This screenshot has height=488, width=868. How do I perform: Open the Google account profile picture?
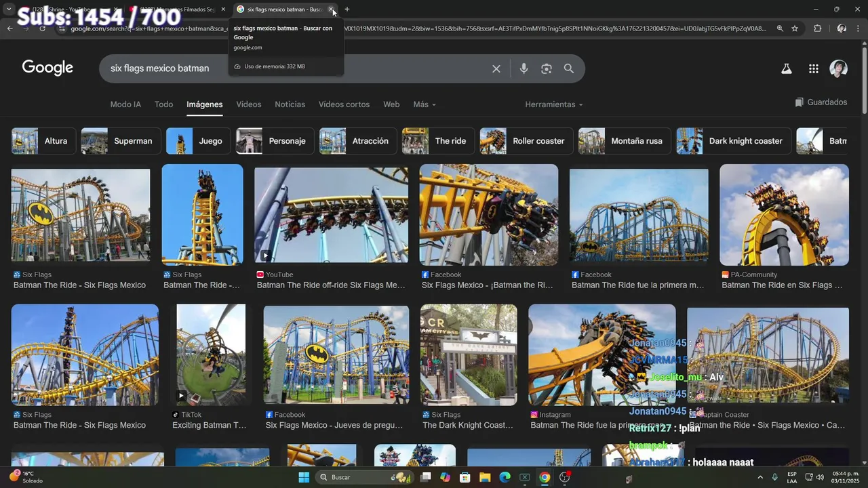tap(839, 68)
